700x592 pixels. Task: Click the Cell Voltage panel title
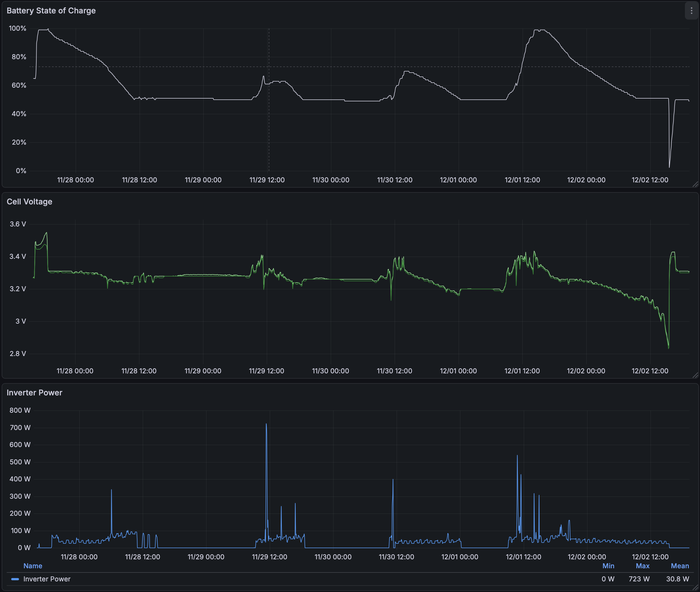(x=30, y=202)
